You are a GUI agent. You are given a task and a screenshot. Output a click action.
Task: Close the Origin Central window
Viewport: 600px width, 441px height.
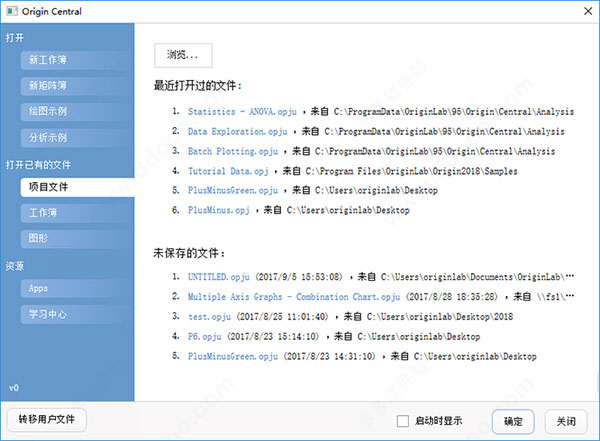[588, 11]
